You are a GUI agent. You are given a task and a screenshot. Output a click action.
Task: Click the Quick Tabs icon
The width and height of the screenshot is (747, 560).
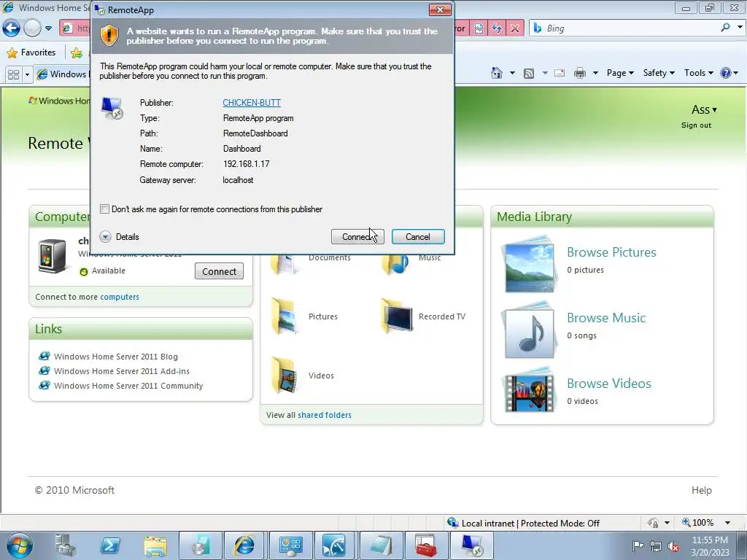tap(13, 74)
